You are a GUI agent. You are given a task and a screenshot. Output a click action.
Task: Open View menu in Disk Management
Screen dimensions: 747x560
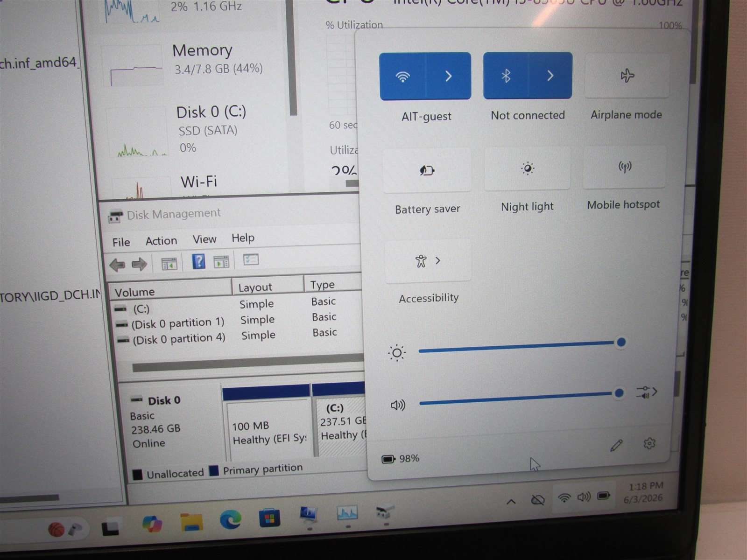(204, 239)
